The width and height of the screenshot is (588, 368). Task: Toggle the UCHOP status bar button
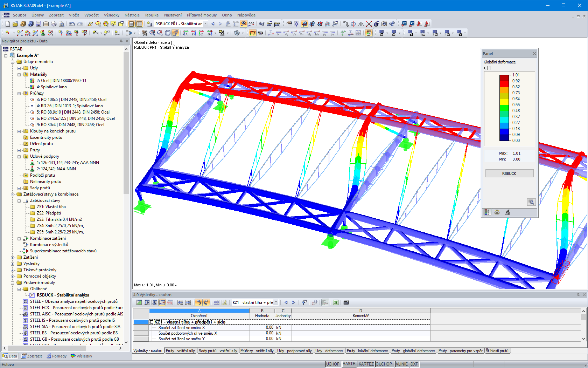[x=333, y=364]
